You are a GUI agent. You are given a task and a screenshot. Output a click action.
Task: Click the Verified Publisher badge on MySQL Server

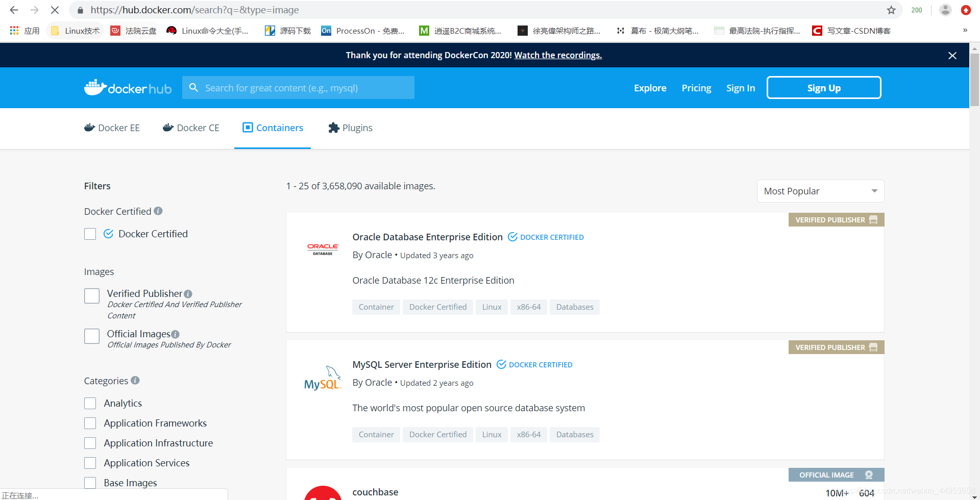836,347
